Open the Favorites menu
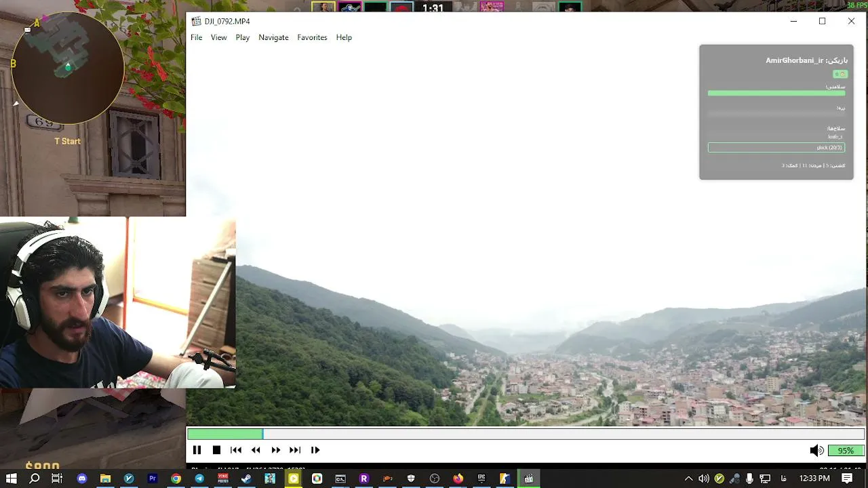The height and width of the screenshot is (488, 868). [312, 37]
